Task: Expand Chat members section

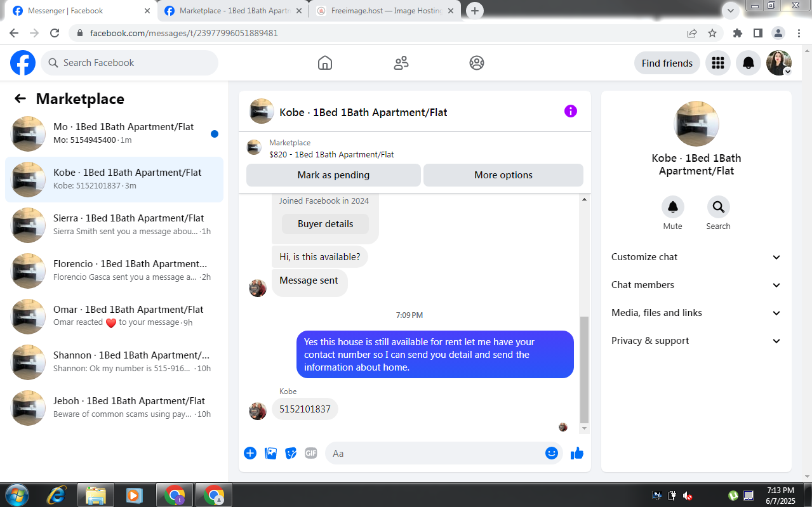Action: 696,285
